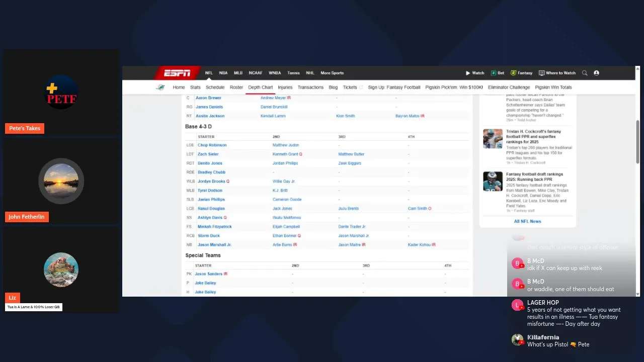The height and width of the screenshot is (362, 644).
Task: Click John Fetherlin's sunset avatar
Action: pyautogui.click(x=61, y=181)
